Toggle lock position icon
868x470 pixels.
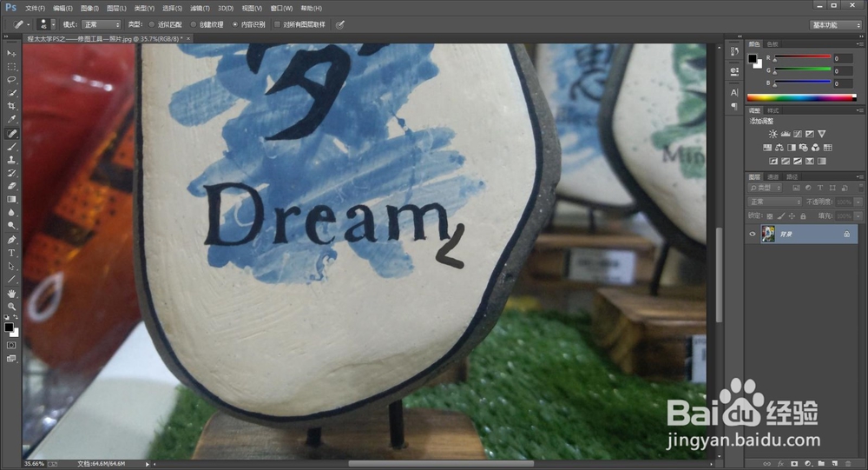[792, 216]
